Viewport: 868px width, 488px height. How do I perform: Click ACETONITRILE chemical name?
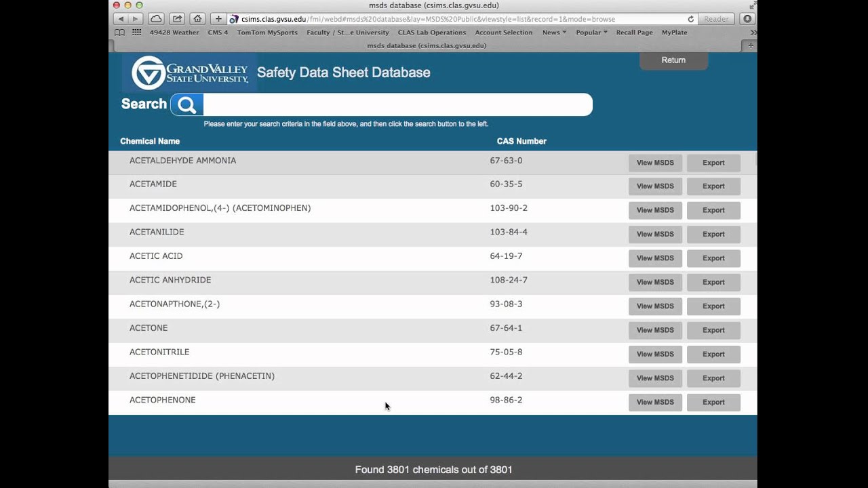[159, 352]
